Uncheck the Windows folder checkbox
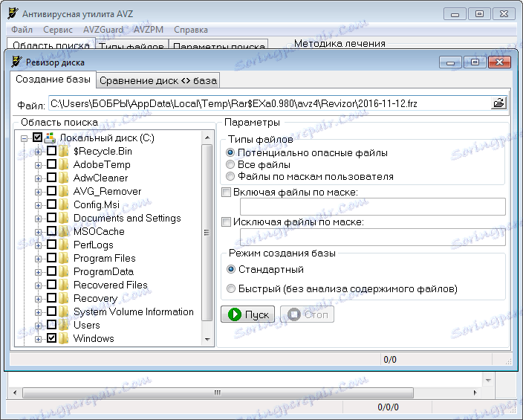523x420 pixels. pyautogui.click(x=51, y=338)
